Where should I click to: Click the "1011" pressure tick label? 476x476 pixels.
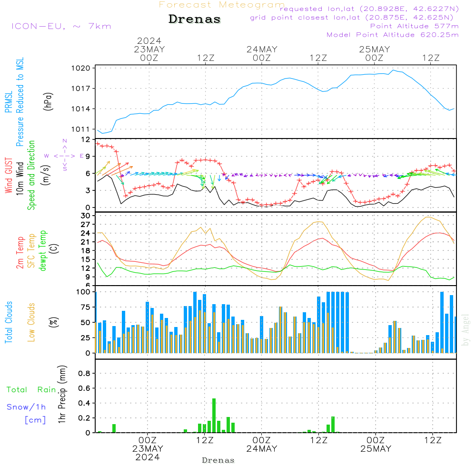click(81, 129)
